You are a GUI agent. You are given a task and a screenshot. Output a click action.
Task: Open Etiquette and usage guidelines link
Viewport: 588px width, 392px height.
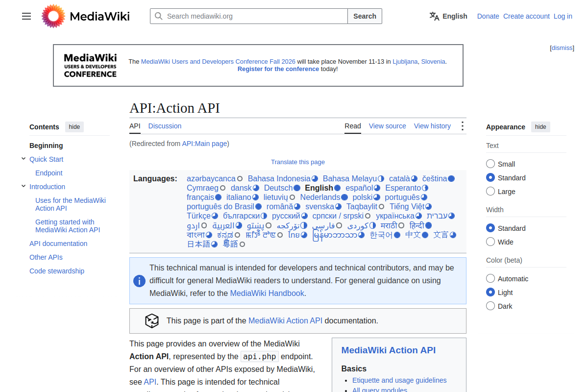point(399,380)
